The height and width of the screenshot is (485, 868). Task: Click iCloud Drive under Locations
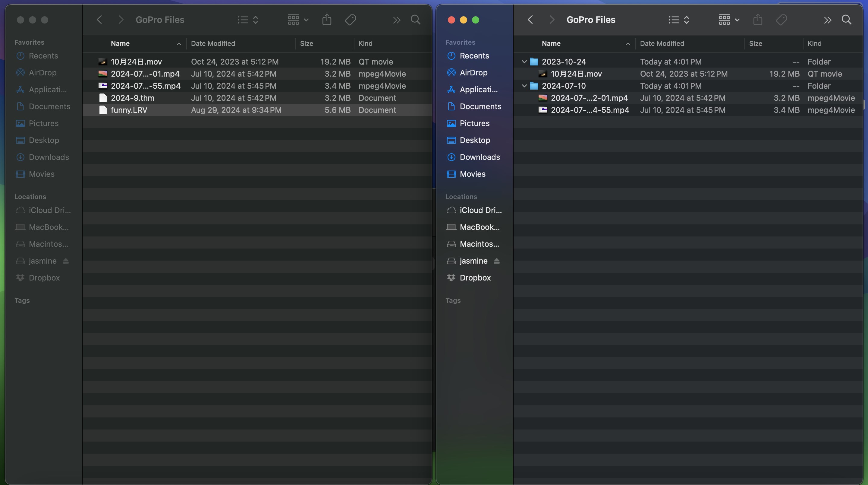[49, 210]
